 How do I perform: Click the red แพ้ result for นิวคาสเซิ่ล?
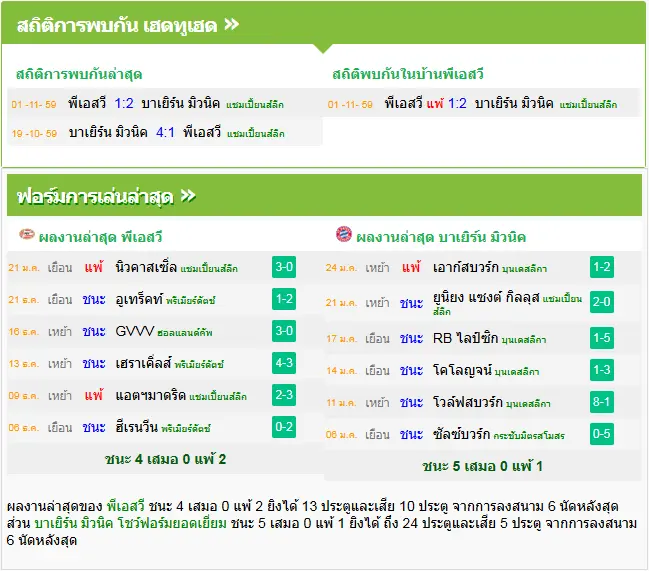(x=94, y=267)
